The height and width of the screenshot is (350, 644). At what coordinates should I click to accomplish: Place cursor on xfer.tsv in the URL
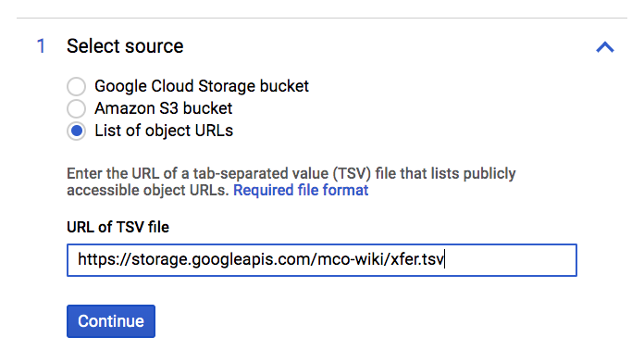(x=417, y=259)
